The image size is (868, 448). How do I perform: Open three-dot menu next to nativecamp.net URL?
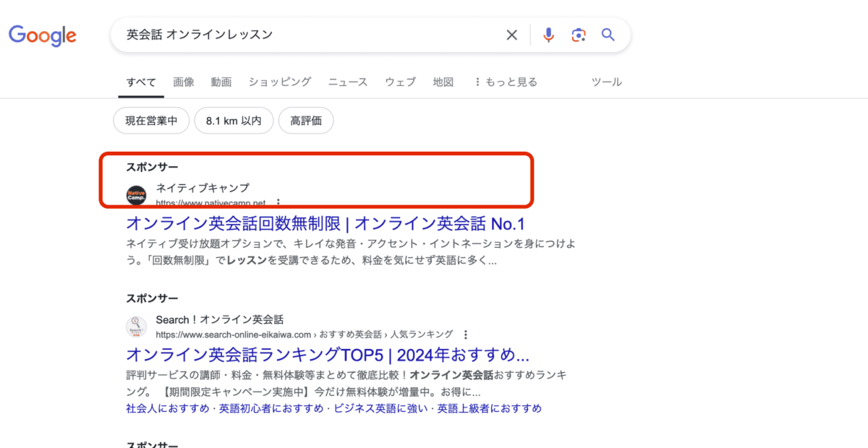[278, 203]
